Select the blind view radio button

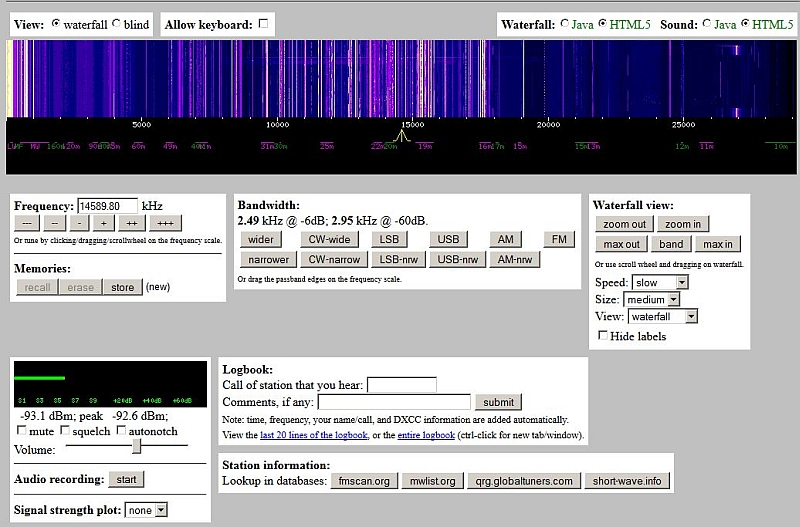coord(117,24)
